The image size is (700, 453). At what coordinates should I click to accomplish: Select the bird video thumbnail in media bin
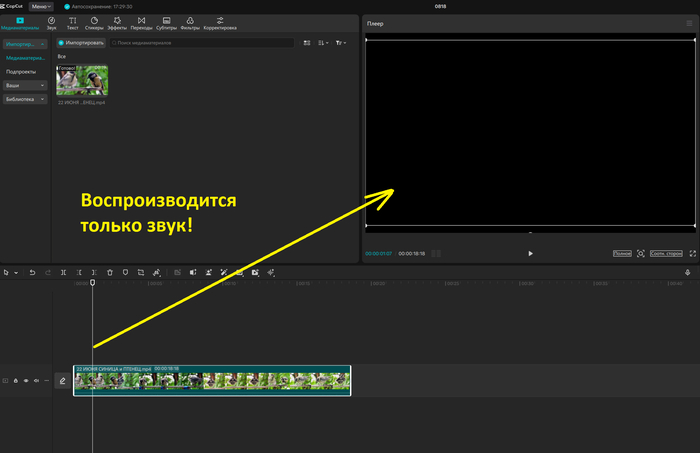[82, 81]
